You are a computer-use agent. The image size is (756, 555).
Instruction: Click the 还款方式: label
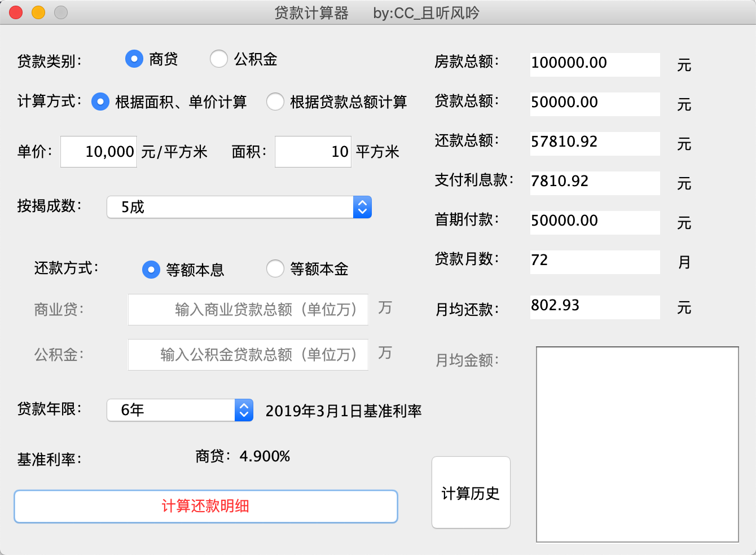[67, 268]
